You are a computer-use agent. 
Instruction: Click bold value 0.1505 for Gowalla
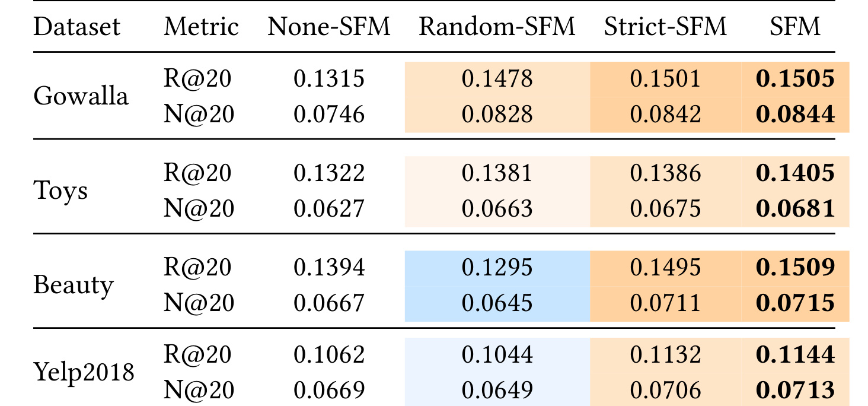tap(794, 78)
